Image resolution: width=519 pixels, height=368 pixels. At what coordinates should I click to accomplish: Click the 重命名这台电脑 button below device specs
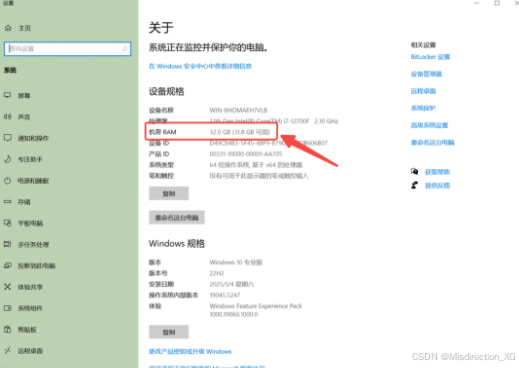pyautogui.click(x=177, y=217)
